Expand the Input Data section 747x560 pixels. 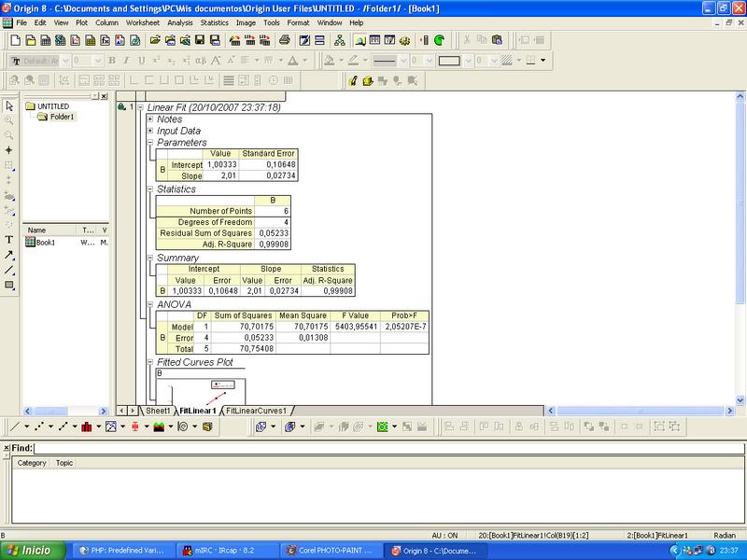click(x=149, y=132)
